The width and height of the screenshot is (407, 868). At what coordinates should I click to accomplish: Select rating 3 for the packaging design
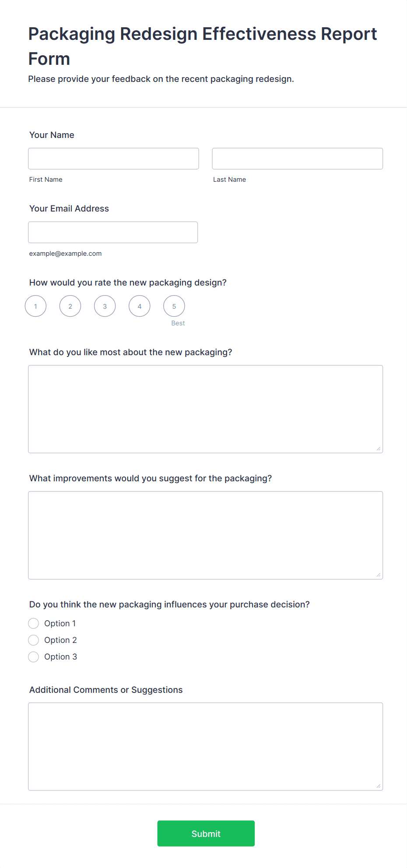click(x=105, y=306)
